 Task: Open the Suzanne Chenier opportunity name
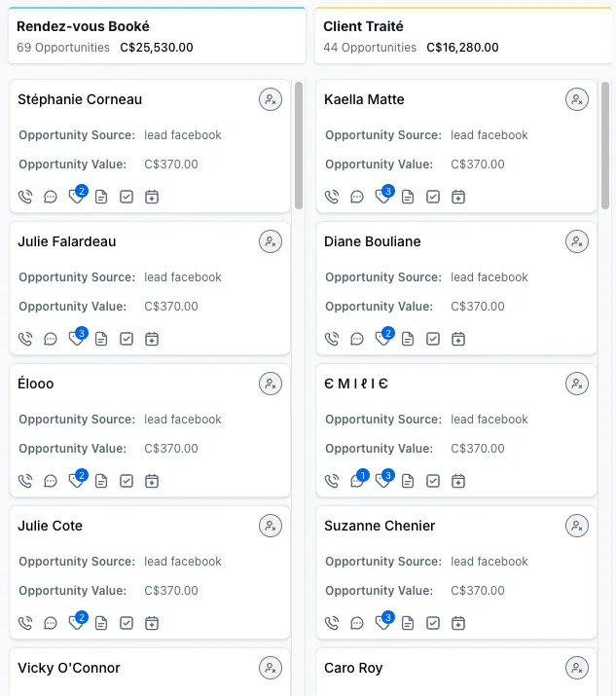(x=380, y=526)
